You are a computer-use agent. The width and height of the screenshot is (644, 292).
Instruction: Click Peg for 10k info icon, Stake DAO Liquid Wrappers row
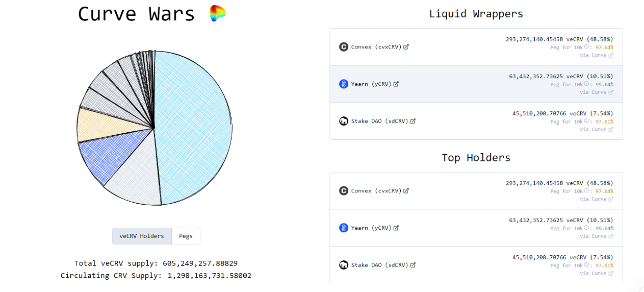(586, 121)
